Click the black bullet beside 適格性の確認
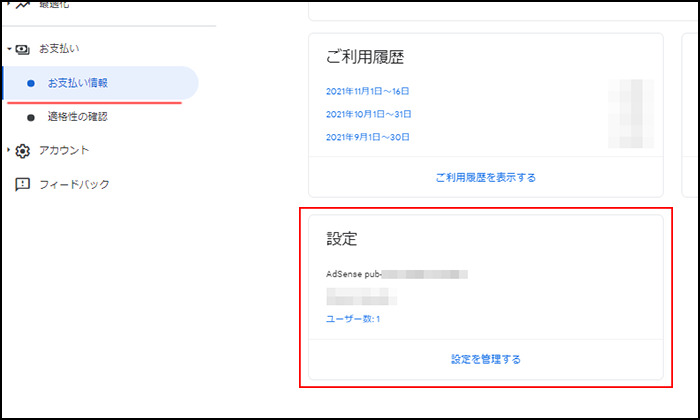 click(31, 117)
